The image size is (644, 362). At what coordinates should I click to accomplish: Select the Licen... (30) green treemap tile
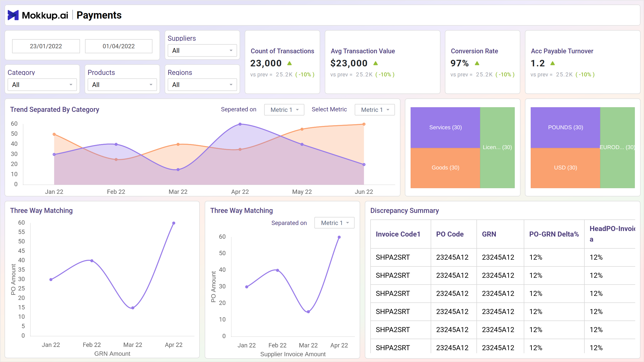click(x=497, y=148)
